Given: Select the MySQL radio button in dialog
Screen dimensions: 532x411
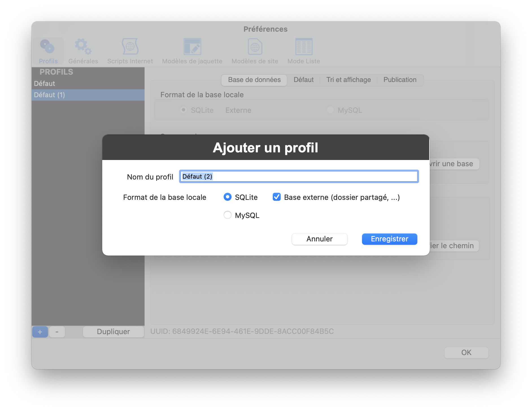Looking at the screenshot, I should click(x=228, y=215).
